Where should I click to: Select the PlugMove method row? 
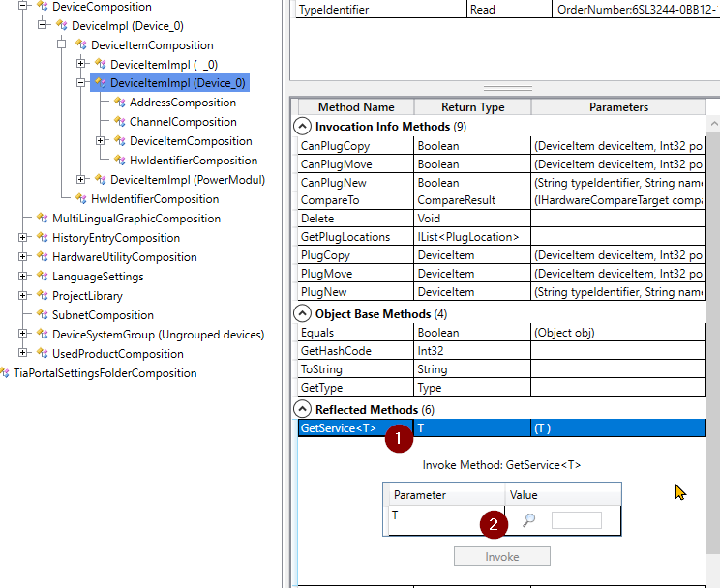[502, 273]
